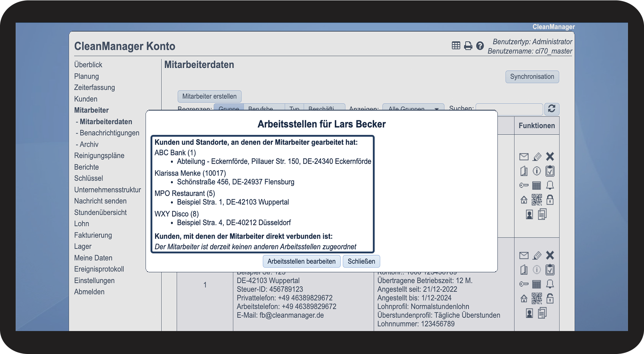644x354 pixels.
Task: Click the envelope icon in the upper employee row
Action: coord(524,157)
